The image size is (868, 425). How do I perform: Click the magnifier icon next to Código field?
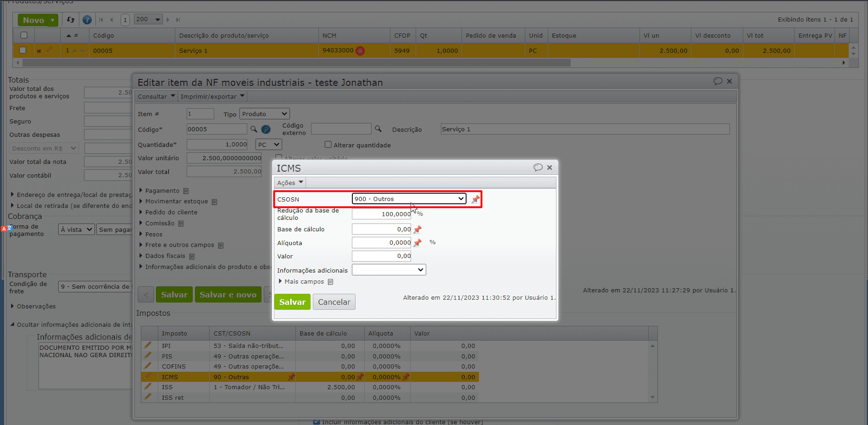pos(254,129)
